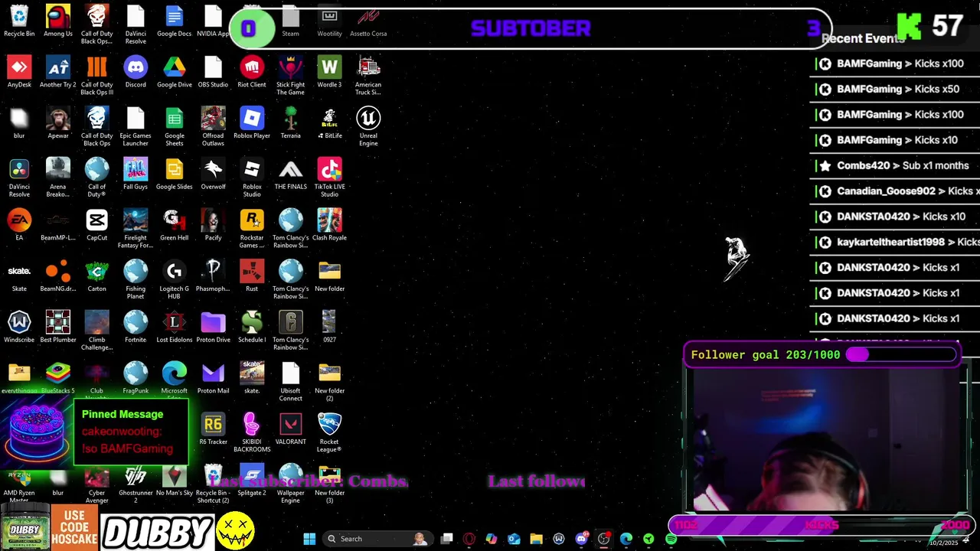Image resolution: width=980 pixels, height=551 pixels.
Task: Open Arena Breakout desktop icon
Action: point(57,178)
